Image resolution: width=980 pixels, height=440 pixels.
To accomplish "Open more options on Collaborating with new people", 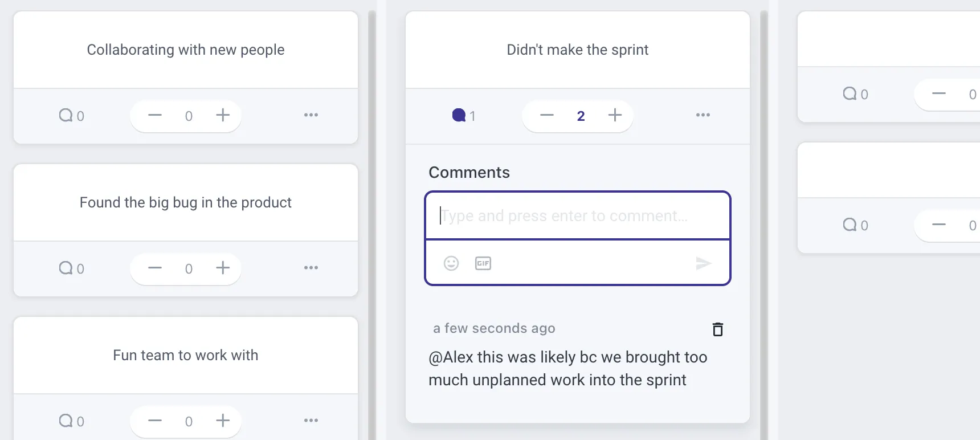I will tap(311, 116).
